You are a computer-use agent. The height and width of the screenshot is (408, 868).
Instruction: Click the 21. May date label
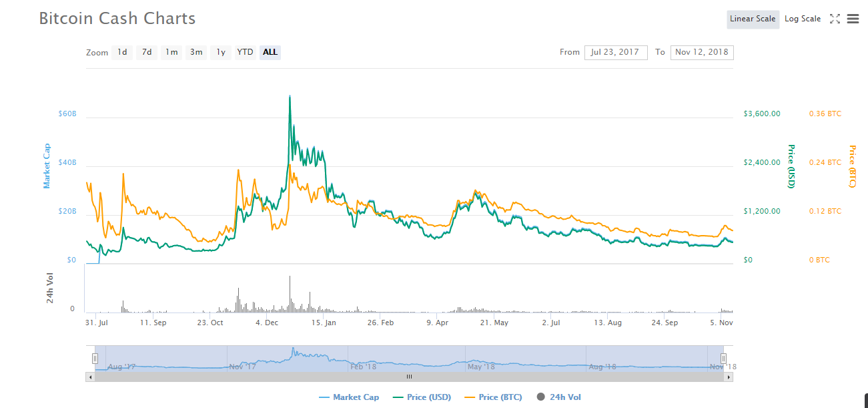(494, 323)
